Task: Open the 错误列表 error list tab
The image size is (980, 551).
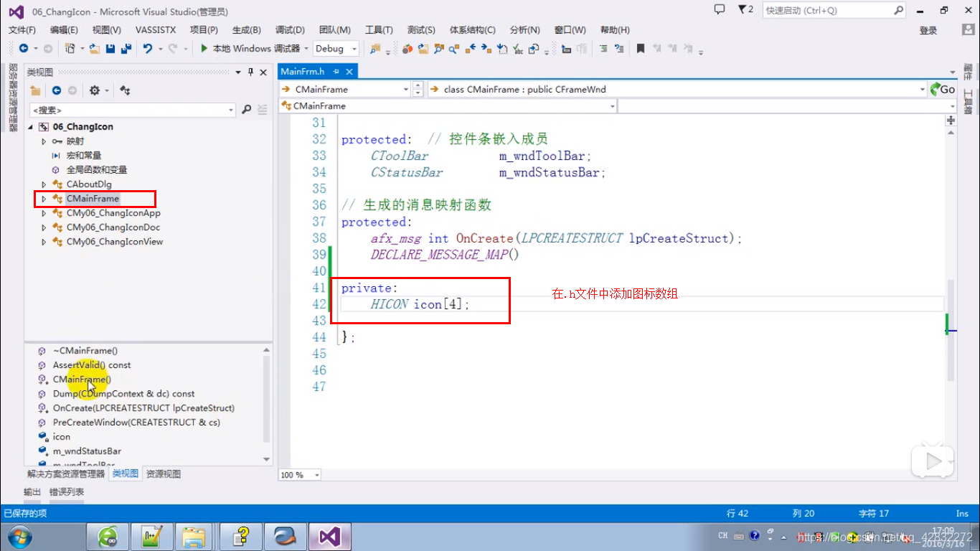Action: (x=67, y=492)
